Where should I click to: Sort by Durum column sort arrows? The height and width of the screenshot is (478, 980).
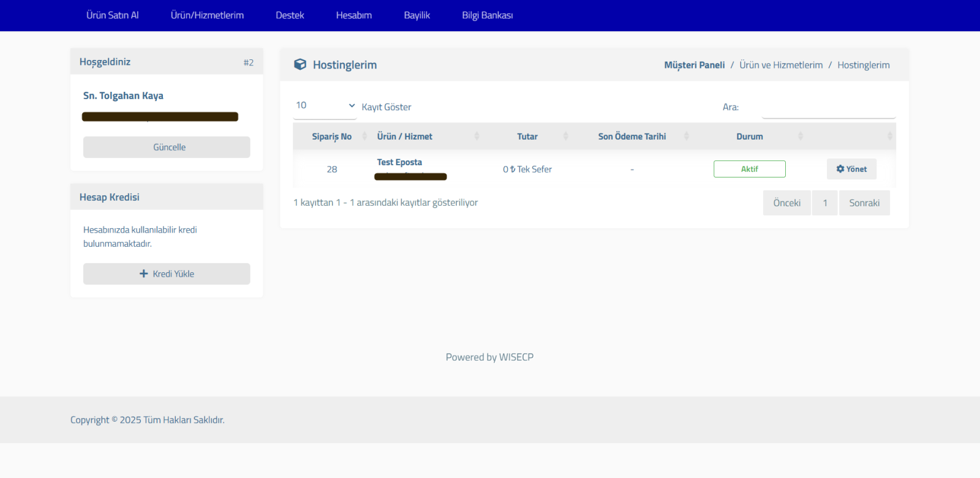click(x=800, y=136)
